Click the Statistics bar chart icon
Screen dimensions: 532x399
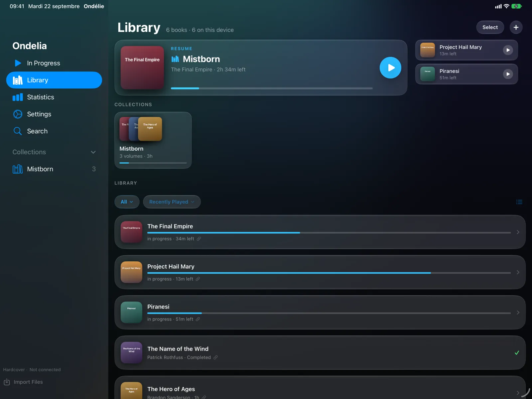coord(18,97)
